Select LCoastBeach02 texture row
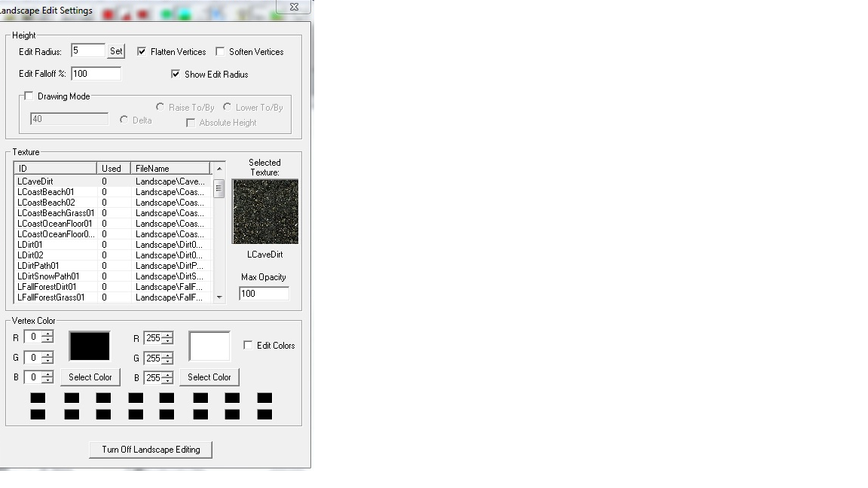Viewport: 868px width, 488px height. [x=113, y=203]
